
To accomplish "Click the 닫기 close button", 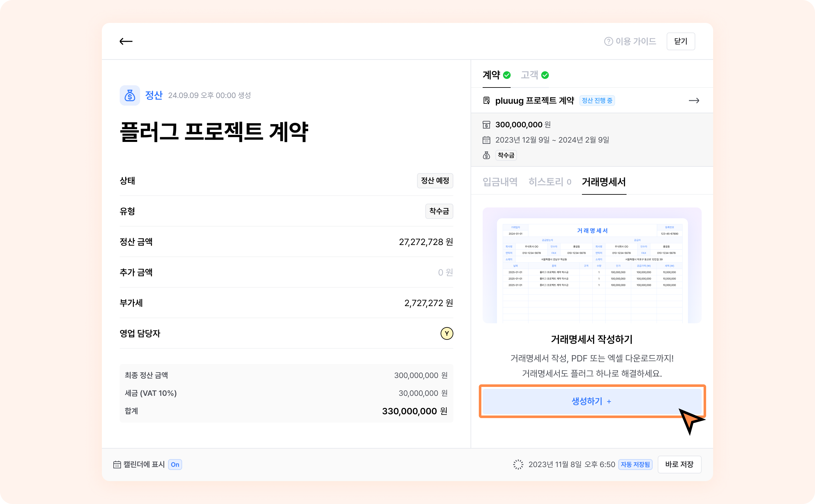I will click(x=681, y=41).
